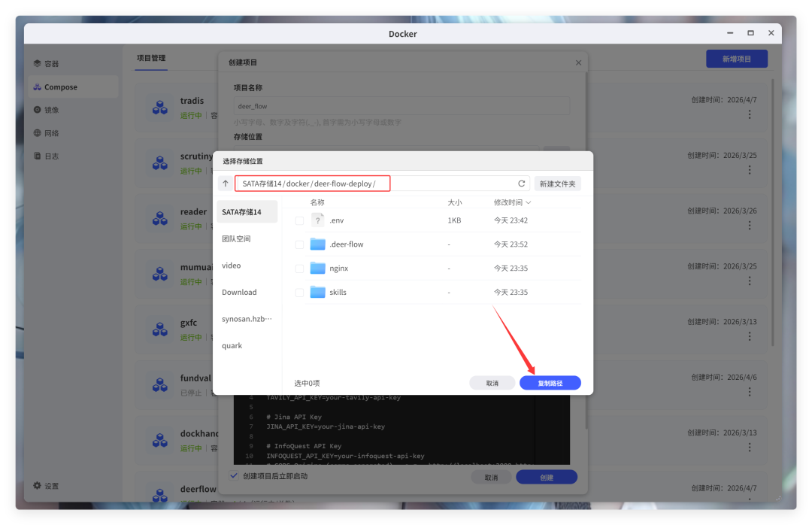Click the fundval project icon
This screenshot has height=525, width=812.
click(160, 384)
